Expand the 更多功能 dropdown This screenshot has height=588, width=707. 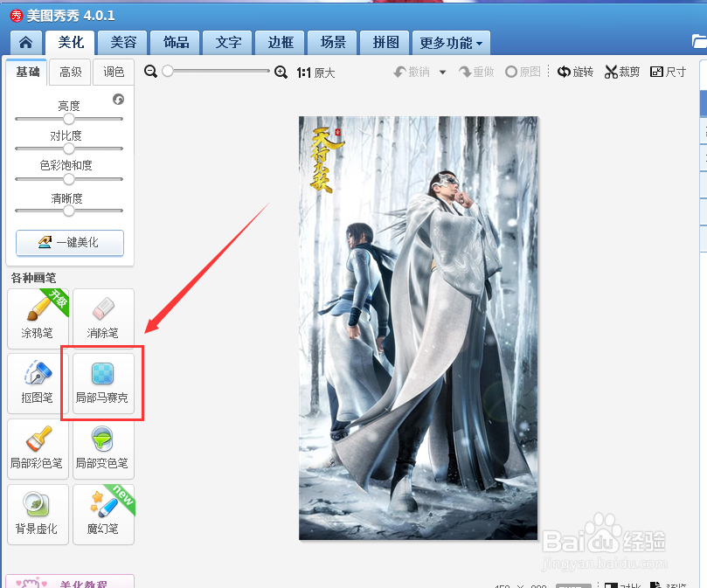(x=451, y=43)
